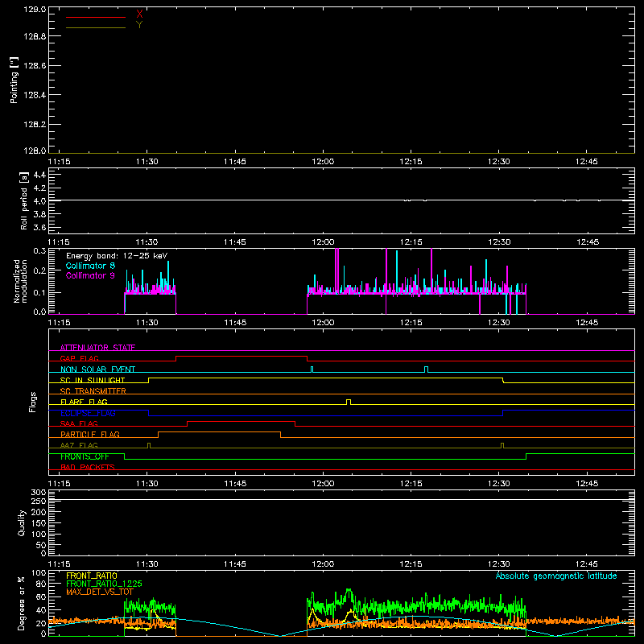Click the SAA_FLAG label
The image size is (644, 644).
coord(79,423)
